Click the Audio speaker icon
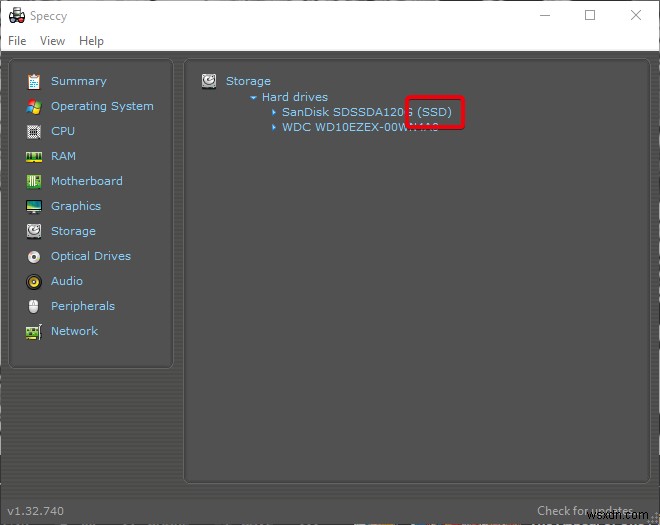660x525 pixels. [x=34, y=282]
